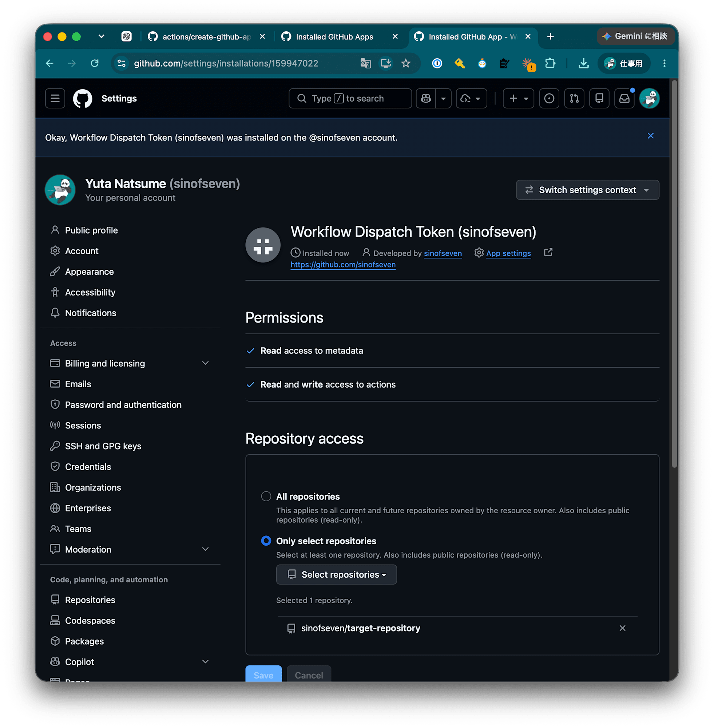Open the Repositories icon in header

pos(599,98)
